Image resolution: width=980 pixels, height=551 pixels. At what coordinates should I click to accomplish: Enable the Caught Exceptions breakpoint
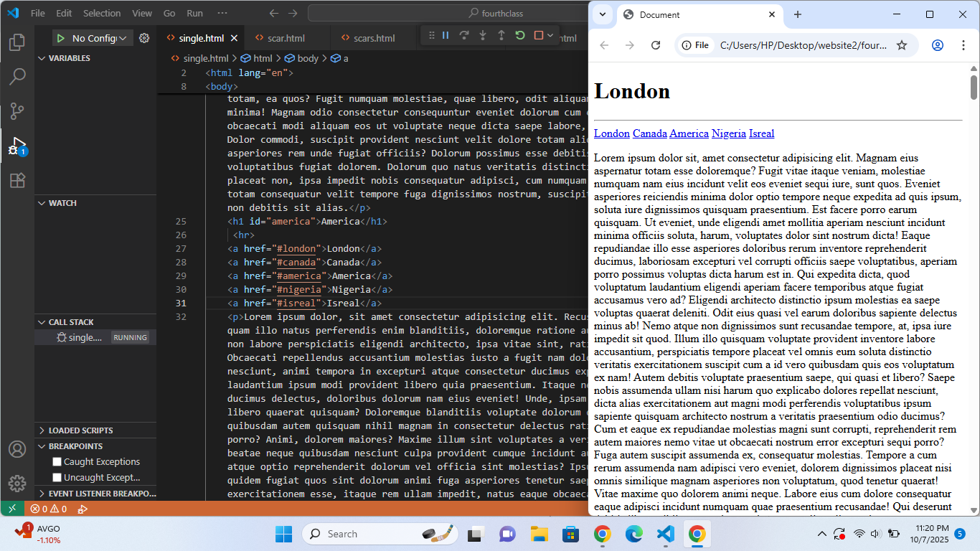[56, 461]
